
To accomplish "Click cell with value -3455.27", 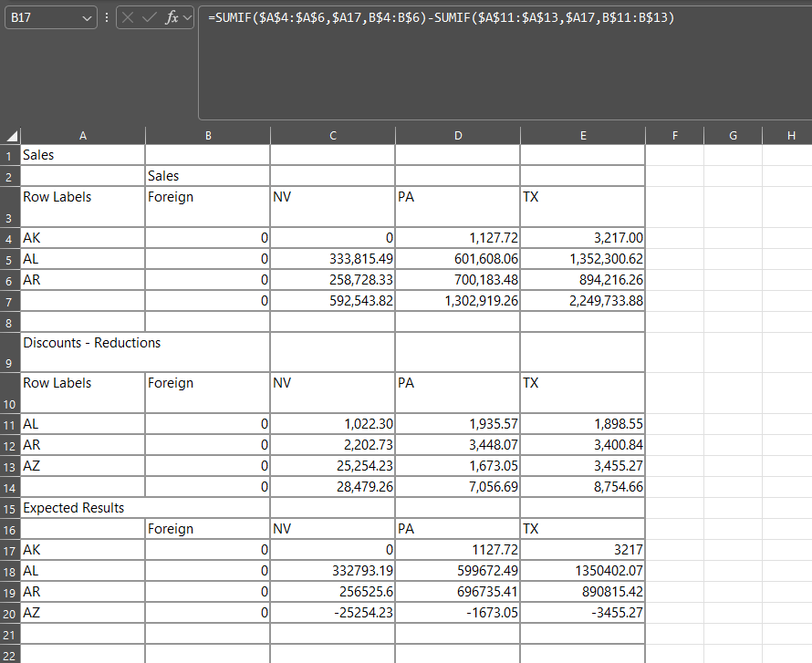I will pyautogui.click(x=583, y=613).
